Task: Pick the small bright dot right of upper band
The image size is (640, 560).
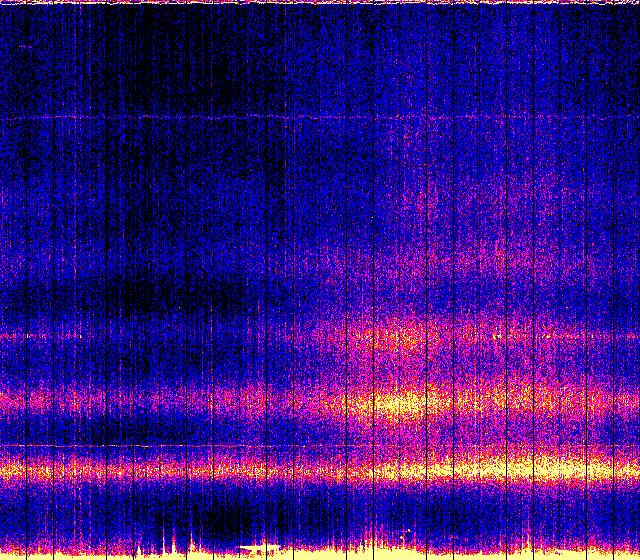Action: (497, 337)
